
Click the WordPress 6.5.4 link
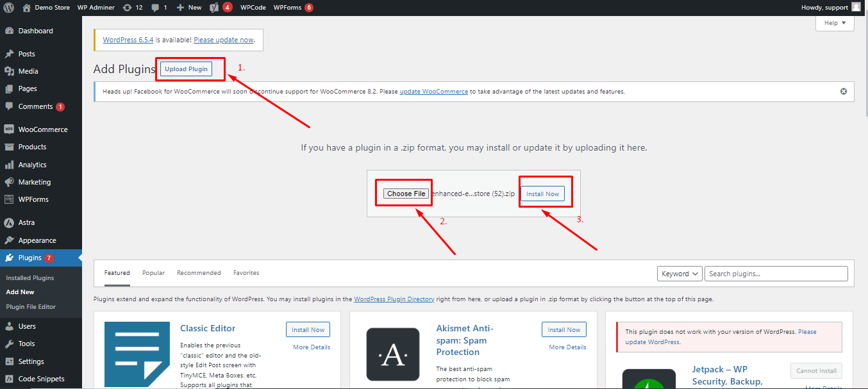(128, 40)
